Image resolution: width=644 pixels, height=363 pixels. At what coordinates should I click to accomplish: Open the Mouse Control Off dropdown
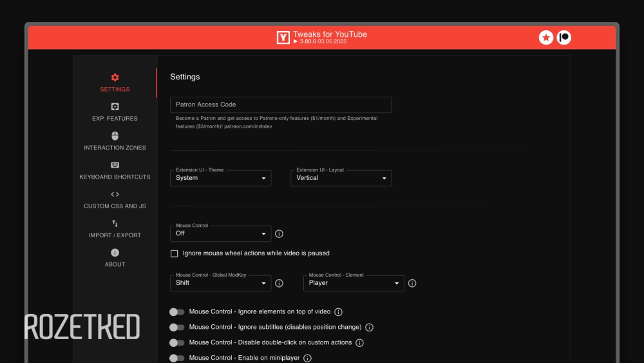[x=220, y=233]
